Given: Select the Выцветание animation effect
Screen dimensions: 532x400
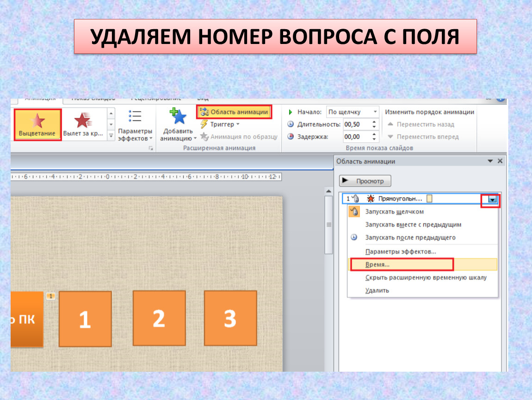Looking at the screenshot, I should coord(37,125).
